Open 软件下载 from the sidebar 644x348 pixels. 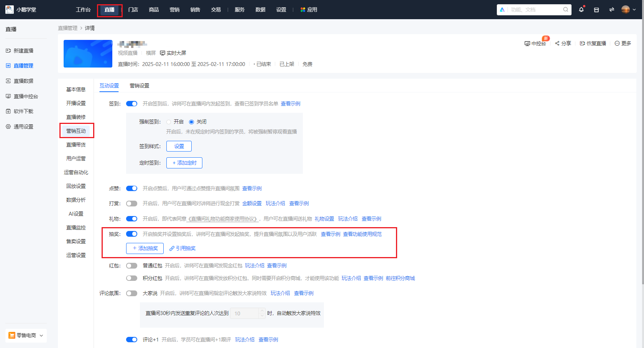[23, 111]
